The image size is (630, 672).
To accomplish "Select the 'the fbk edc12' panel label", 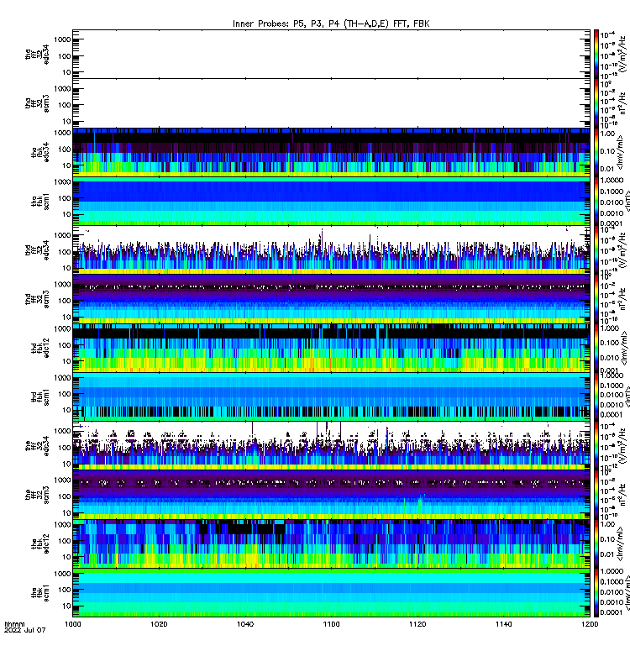I will (40, 543).
